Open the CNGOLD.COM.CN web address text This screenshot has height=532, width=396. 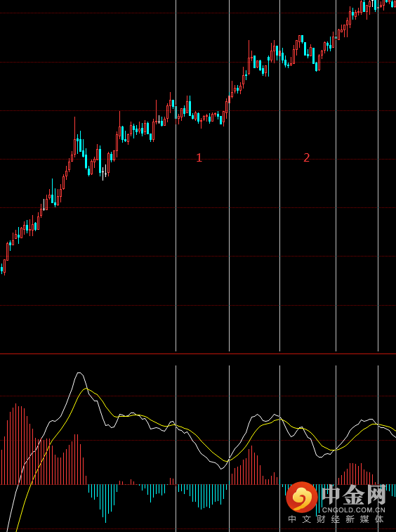click(354, 510)
